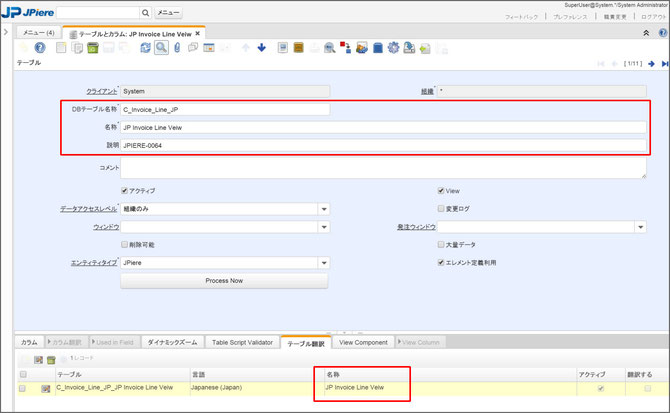670x413 pixels.
Task: Open Active Workflows toolbar icon
Action: (x=345, y=47)
